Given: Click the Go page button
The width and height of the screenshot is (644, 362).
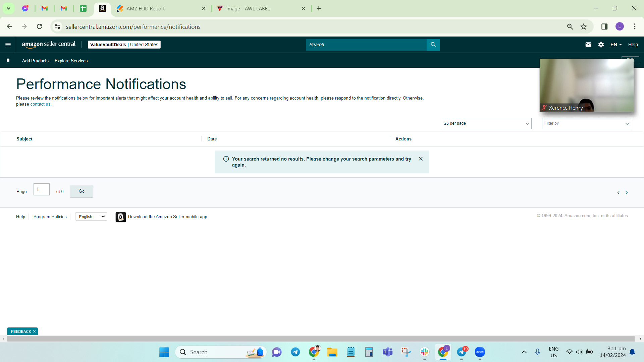Looking at the screenshot, I should pos(82,191).
